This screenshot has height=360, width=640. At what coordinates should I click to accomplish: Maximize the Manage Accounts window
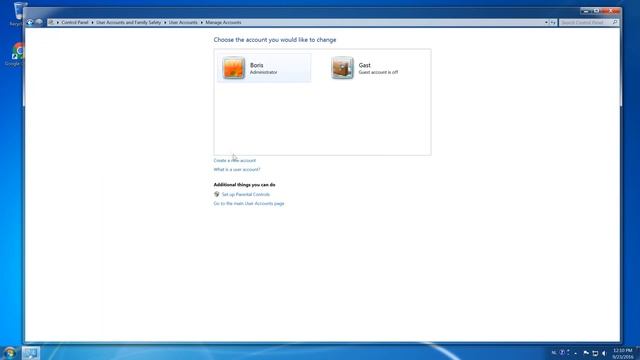596,11
